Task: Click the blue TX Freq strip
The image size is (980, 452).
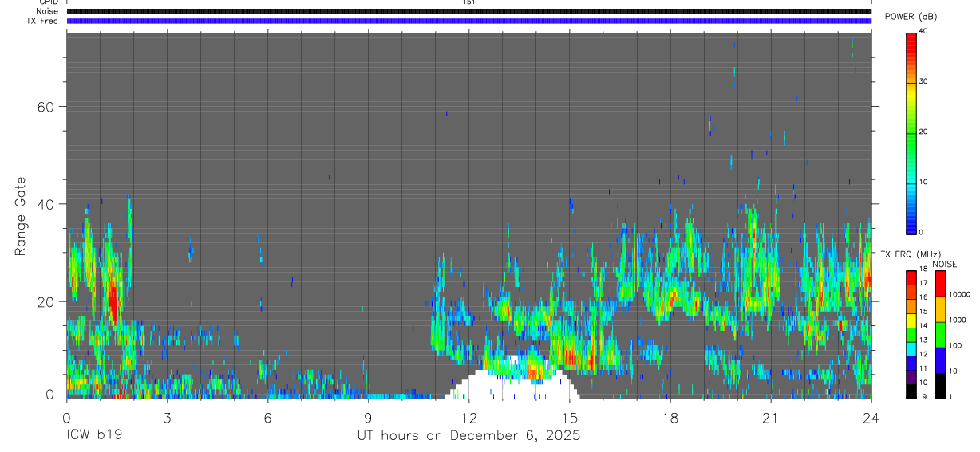Action: (469, 21)
